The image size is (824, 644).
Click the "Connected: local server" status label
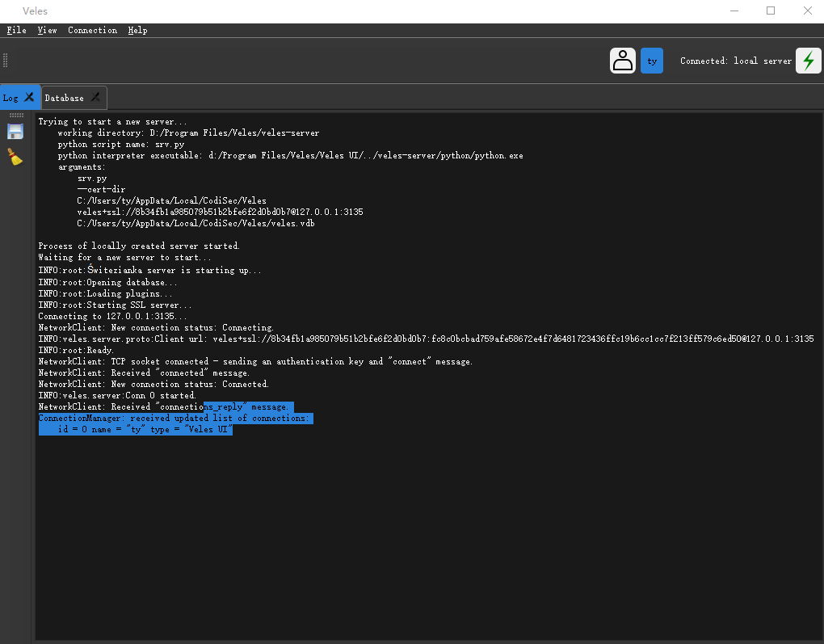pyautogui.click(x=735, y=61)
